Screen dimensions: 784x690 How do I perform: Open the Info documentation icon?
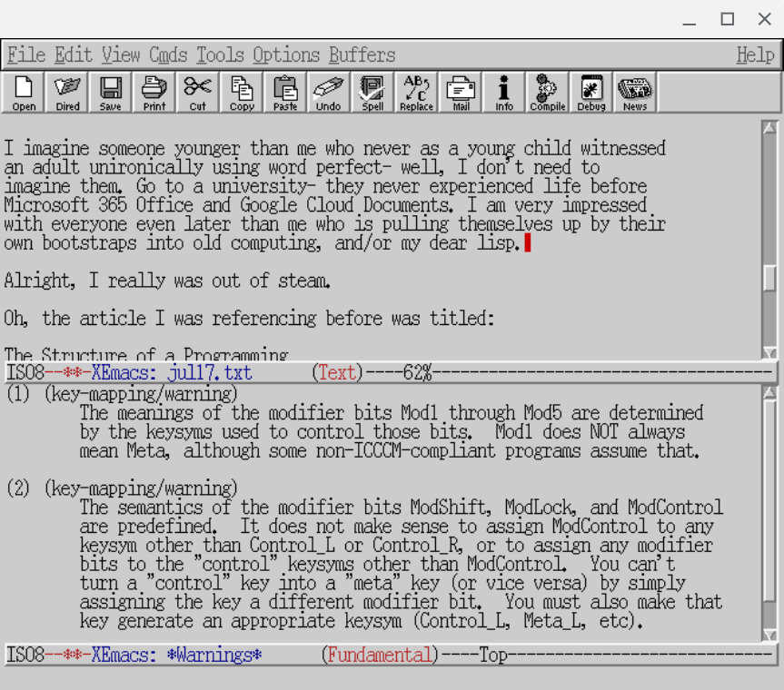(x=504, y=93)
